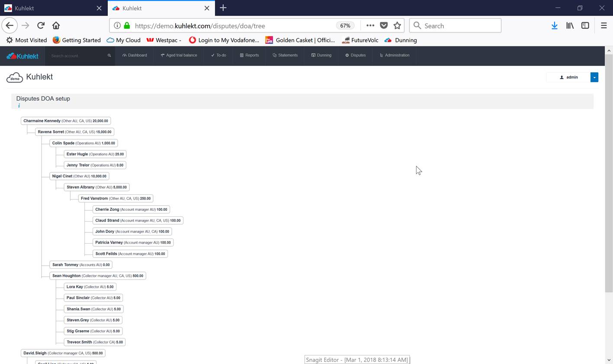This screenshot has width=613, height=364.
Task: Open Getting Started bookmark
Action: click(x=77, y=40)
